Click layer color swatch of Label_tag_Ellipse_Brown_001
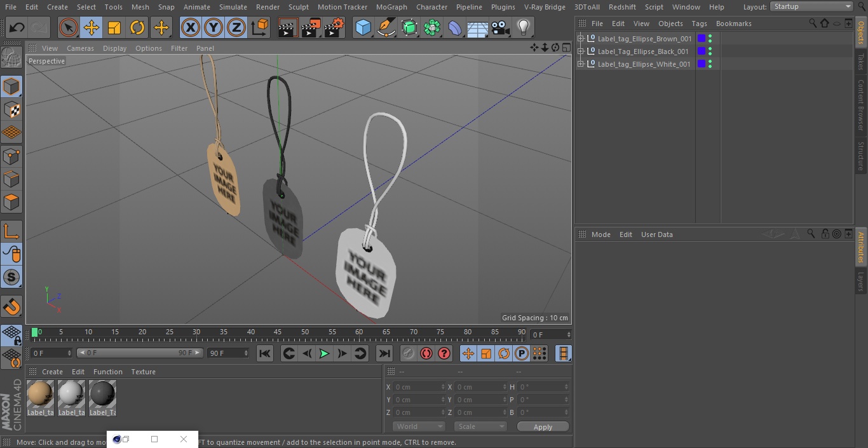Image resolution: width=868 pixels, height=448 pixels. pyautogui.click(x=702, y=39)
